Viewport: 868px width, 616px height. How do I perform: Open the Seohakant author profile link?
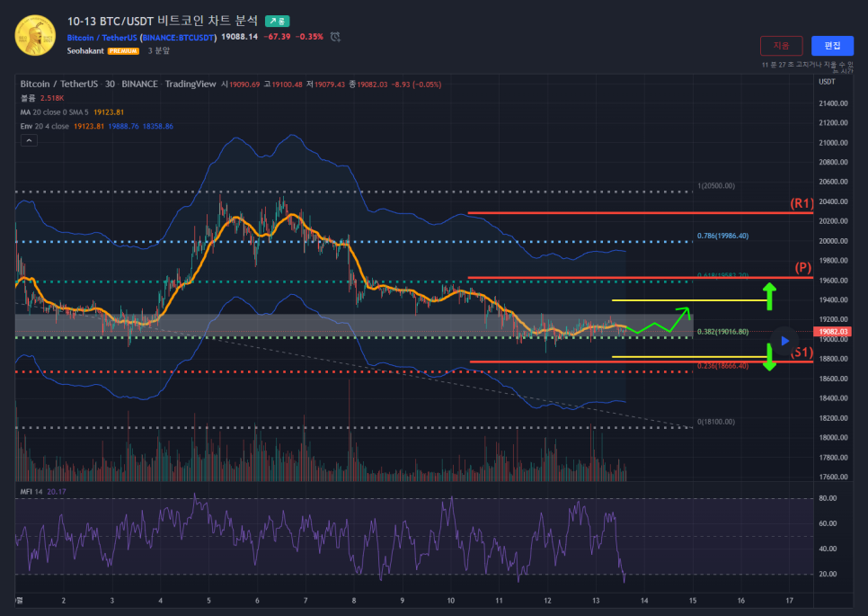click(x=85, y=51)
